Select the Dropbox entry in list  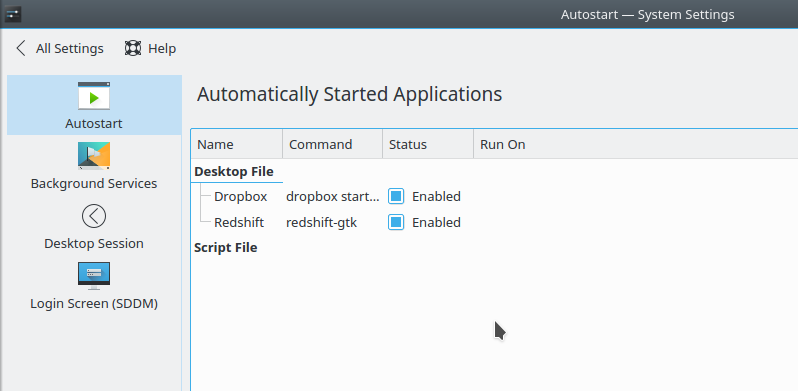[x=240, y=196]
